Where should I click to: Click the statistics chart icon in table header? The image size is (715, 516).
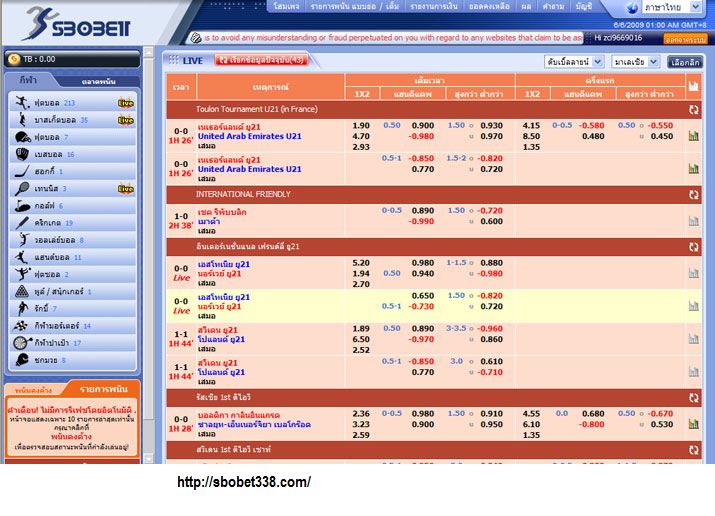pyautogui.click(x=693, y=87)
